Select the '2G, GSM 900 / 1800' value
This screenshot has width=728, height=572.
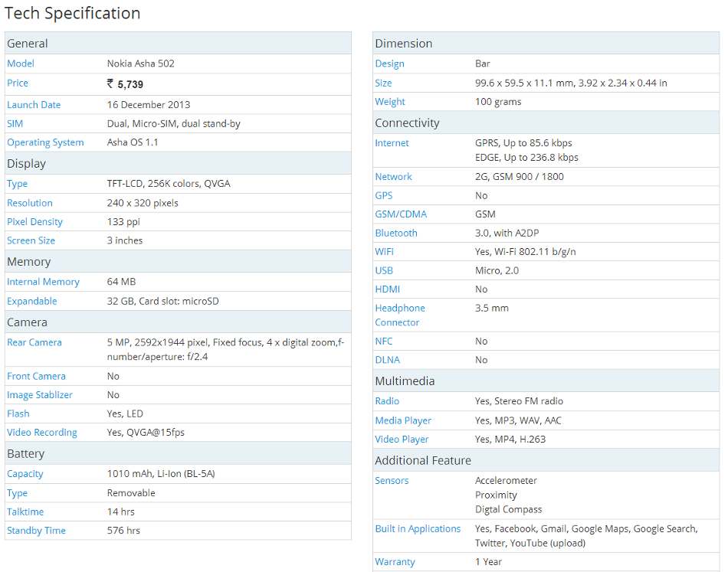520,177
